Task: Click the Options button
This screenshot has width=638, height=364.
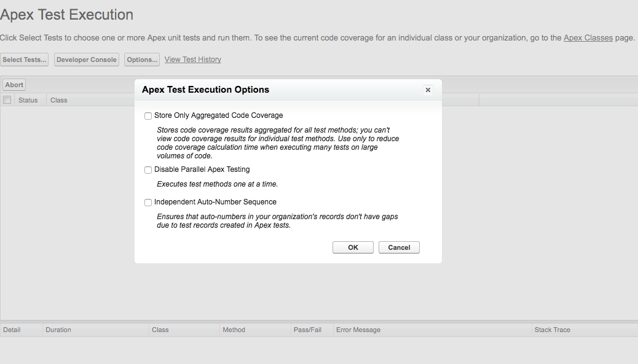Action: (142, 60)
